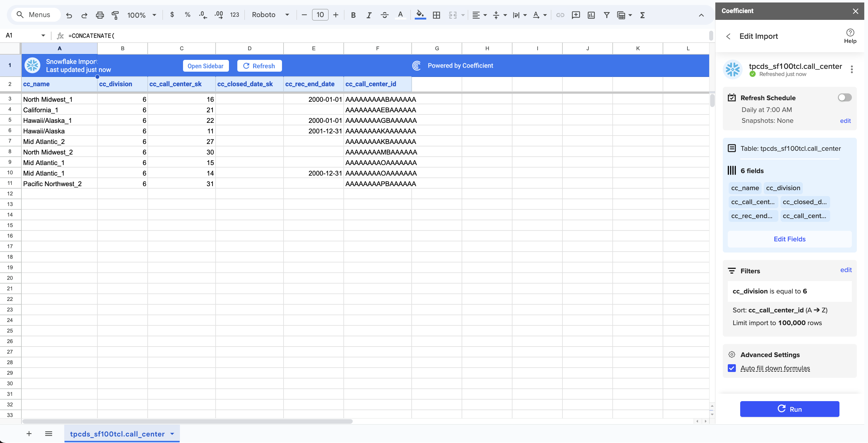Screen dimensions: 868x443
Task: Format as currency with dollar icon
Action: coord(172,15)
